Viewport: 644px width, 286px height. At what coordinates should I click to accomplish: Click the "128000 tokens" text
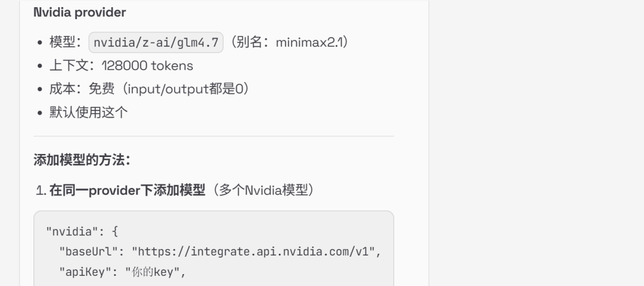point(147,66)
